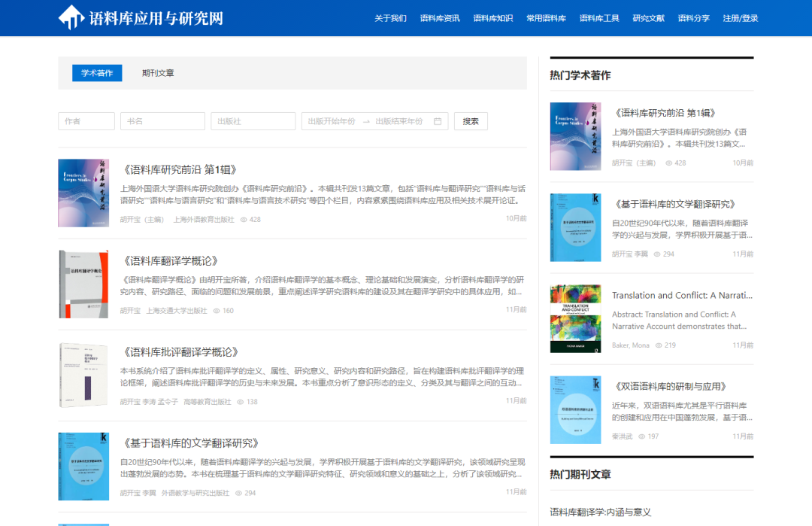
Task: Click sidebar 基于语料库的文学翻译研究 cover
Action: tap(575, 227)
